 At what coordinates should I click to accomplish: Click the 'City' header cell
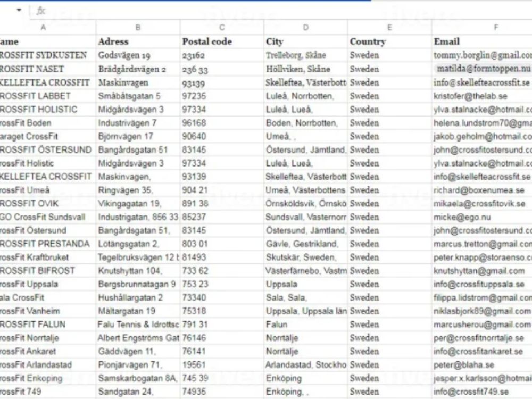[x=306, y=41]
